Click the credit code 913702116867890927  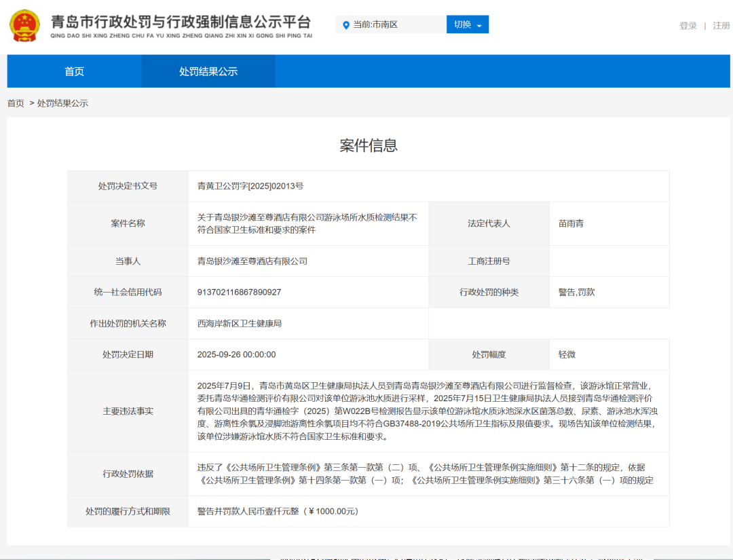coord(239,292)
